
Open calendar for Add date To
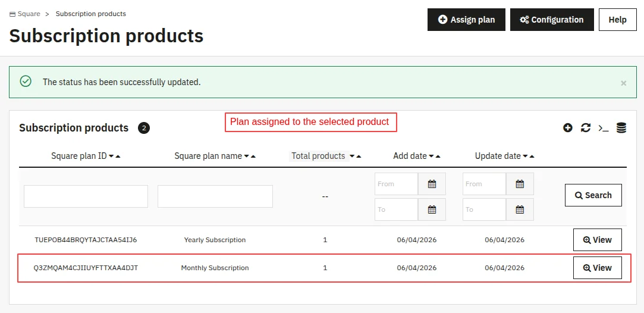[432, 209]
